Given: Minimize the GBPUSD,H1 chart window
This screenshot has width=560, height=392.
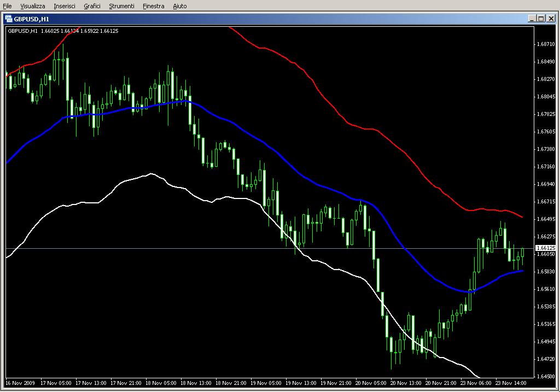Looking at the screenshot, I should 532,19.
